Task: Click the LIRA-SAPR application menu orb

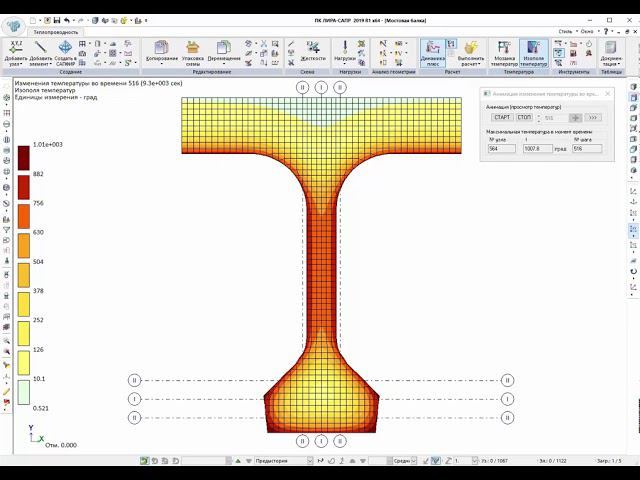Action: pyautogui.click(x=13, y=25)
